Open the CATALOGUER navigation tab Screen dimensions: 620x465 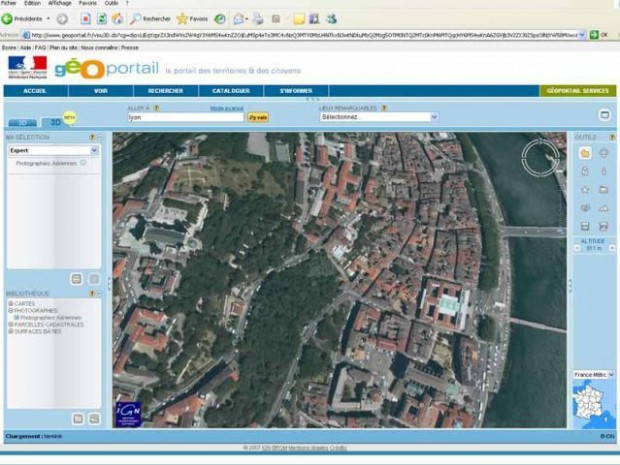click(231, 91)
